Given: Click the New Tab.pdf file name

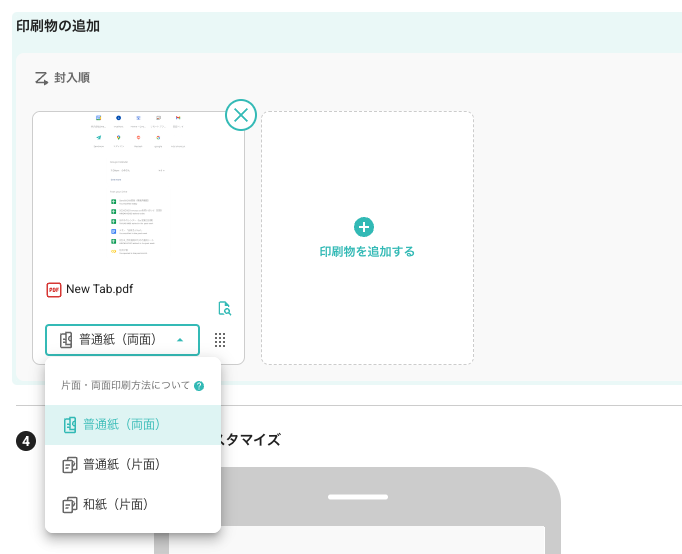Looking at the screenshot, I should pos(100,289).
